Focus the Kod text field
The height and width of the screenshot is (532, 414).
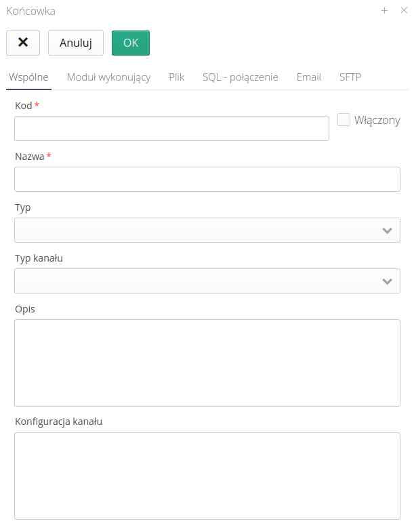pyautogui.click(x=171, y=129)
